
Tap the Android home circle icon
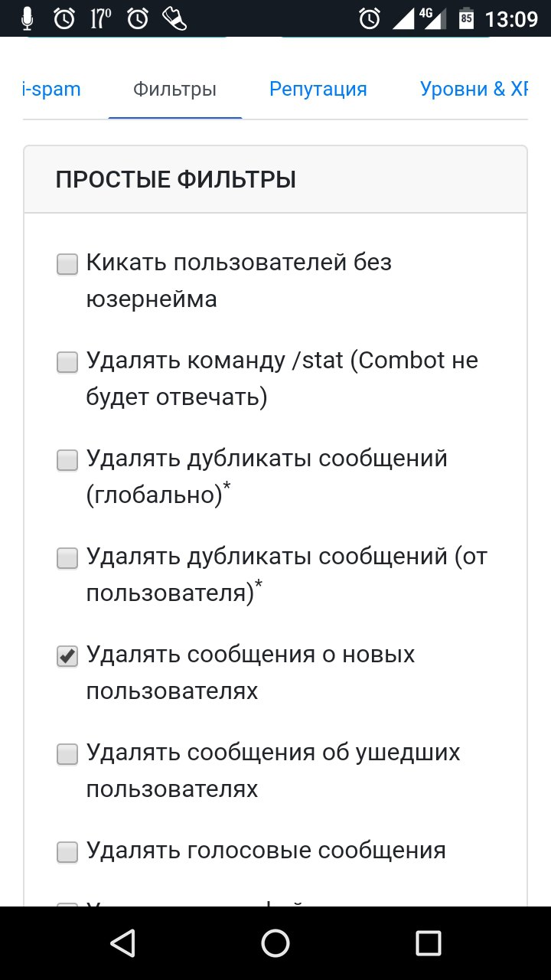(275, 943)
